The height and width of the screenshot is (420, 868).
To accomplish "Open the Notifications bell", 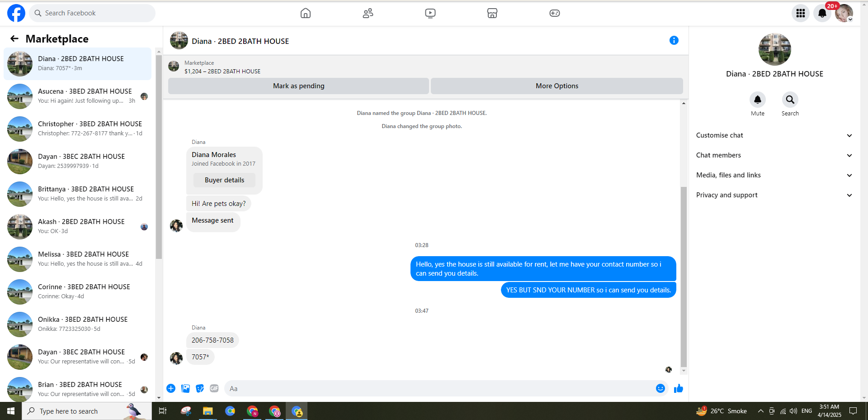I will (x=822, y=13).
